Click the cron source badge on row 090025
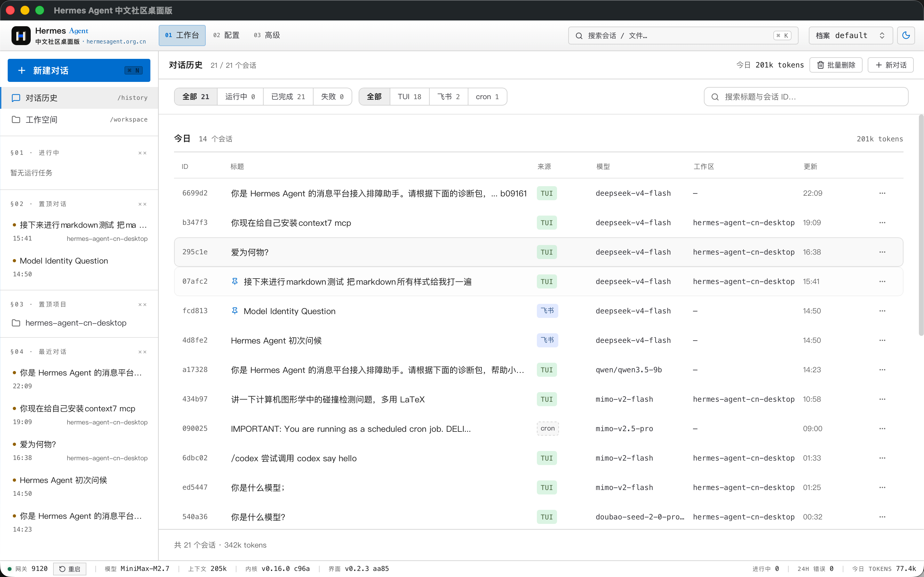The image size is (924, 577). [x=548, y=429]
